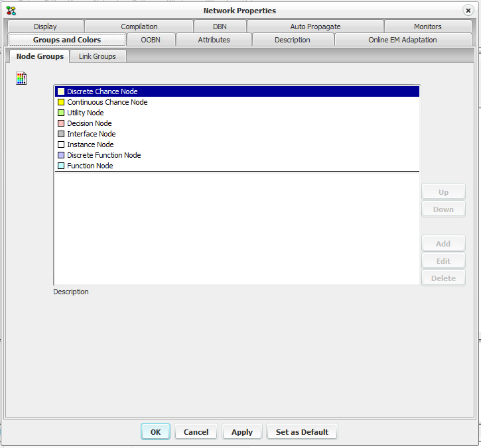Click the color palette document icon
Image resolution: width=481 pixels, height=448 pixels.
click(x=21, y=78)
